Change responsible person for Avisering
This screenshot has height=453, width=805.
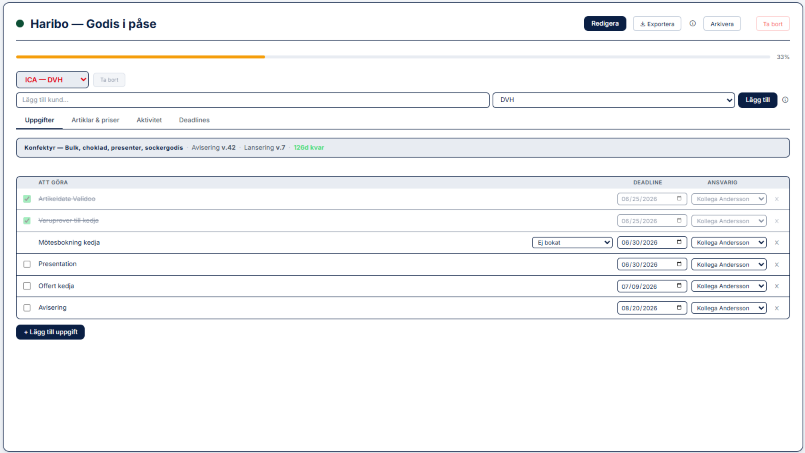[x=729, y=308]
